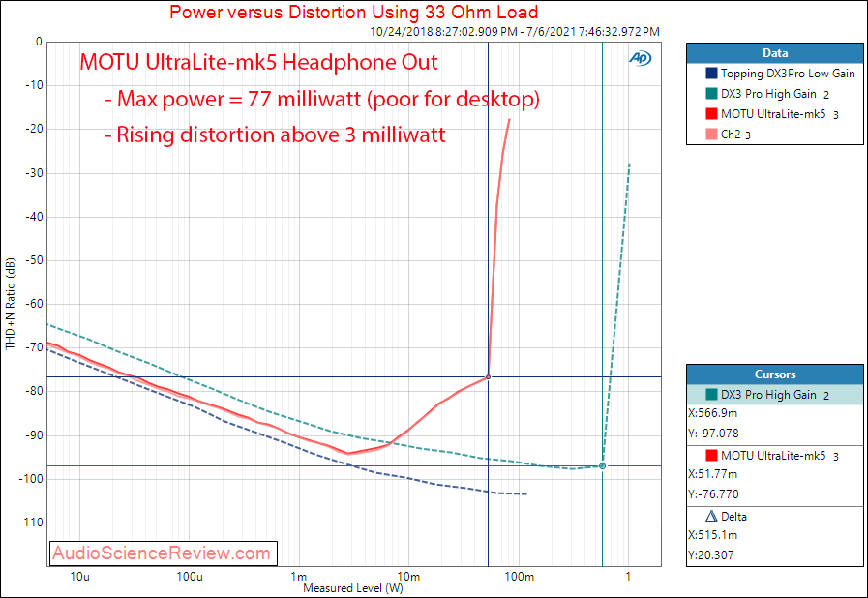
Task: Select the Topping DX3Pro Low Gain legend entry
Action: tap(775, 74)
